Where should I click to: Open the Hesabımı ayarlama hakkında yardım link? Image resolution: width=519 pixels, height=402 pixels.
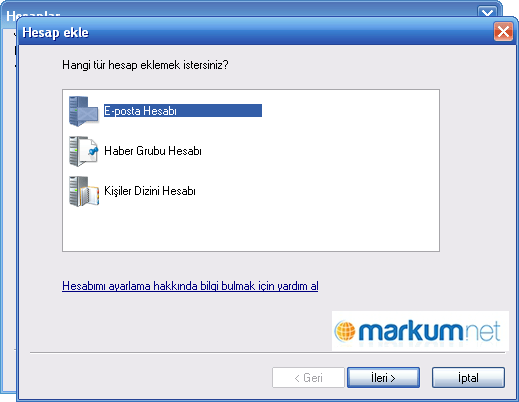(190, 286)
